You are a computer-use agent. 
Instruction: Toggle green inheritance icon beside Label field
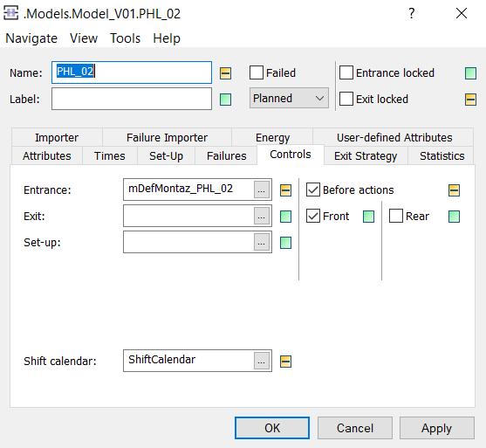point(225,100)
